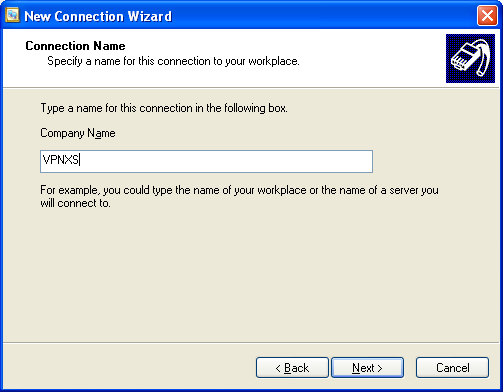Place cursor after the VPNXS text
This screenshot has width=503, height=392.
pyautogui.click(x=80, y=160)
